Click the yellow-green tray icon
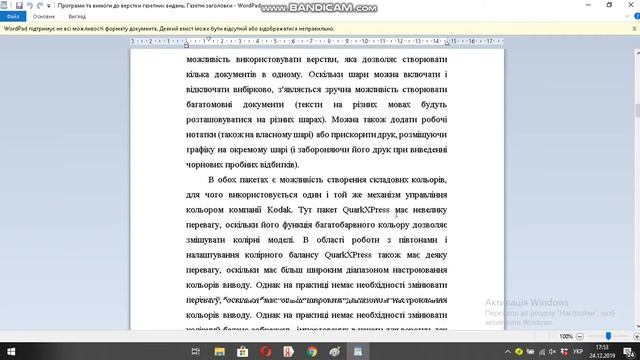The height and width of the screenshot is (360, 640). [x=519, y=351]
